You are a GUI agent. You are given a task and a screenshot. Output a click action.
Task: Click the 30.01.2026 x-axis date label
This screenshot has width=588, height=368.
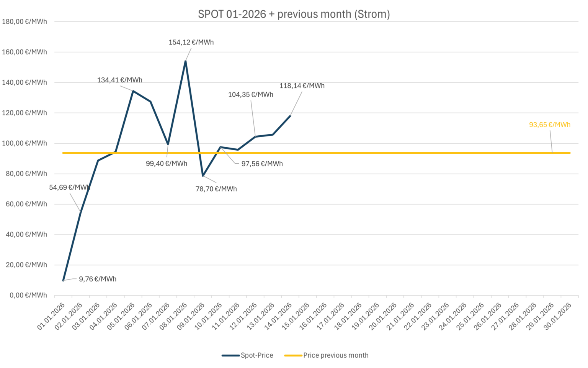557,316
